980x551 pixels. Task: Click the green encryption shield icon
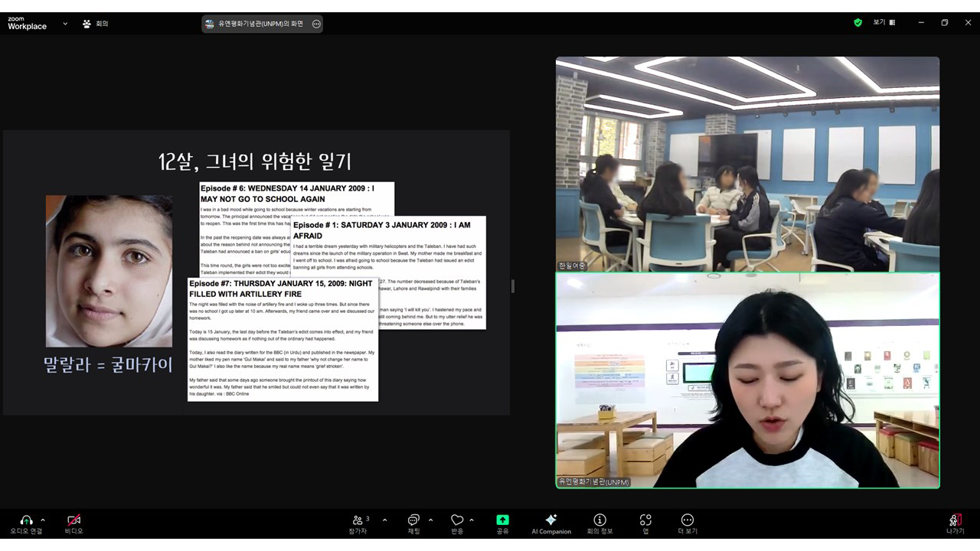coord(857,23)
